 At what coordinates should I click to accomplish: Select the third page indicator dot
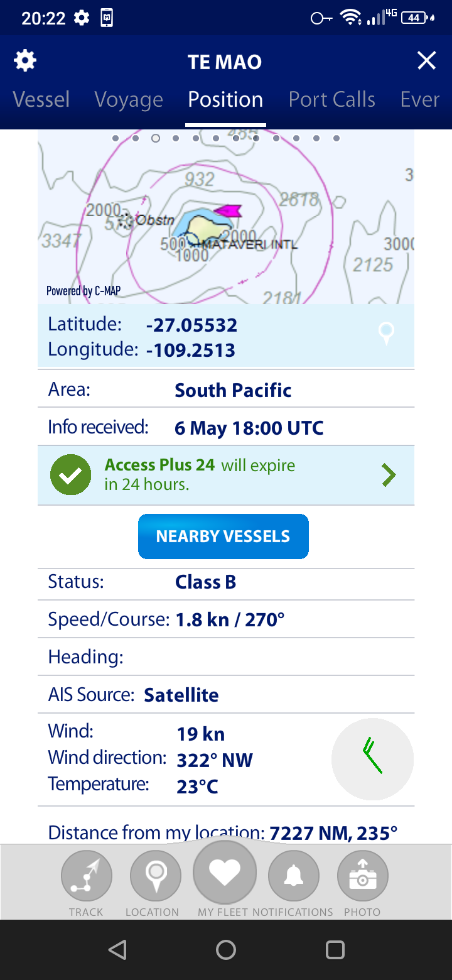pos(156,138)
